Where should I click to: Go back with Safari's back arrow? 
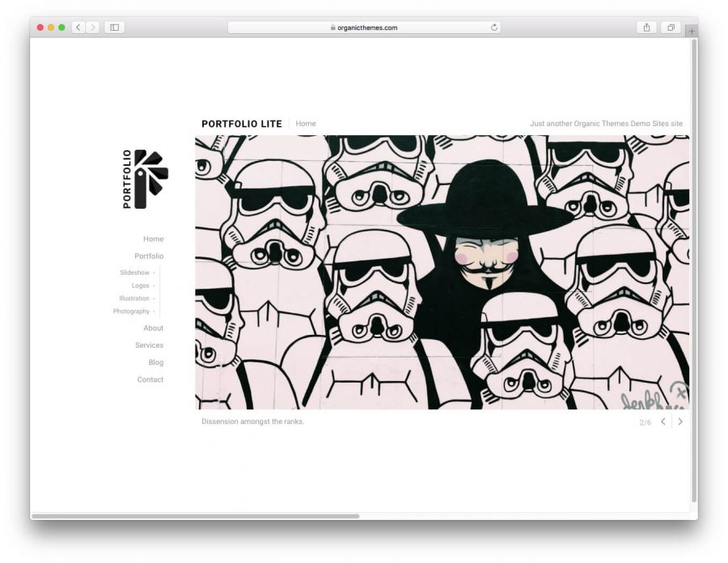coord(78,28)
